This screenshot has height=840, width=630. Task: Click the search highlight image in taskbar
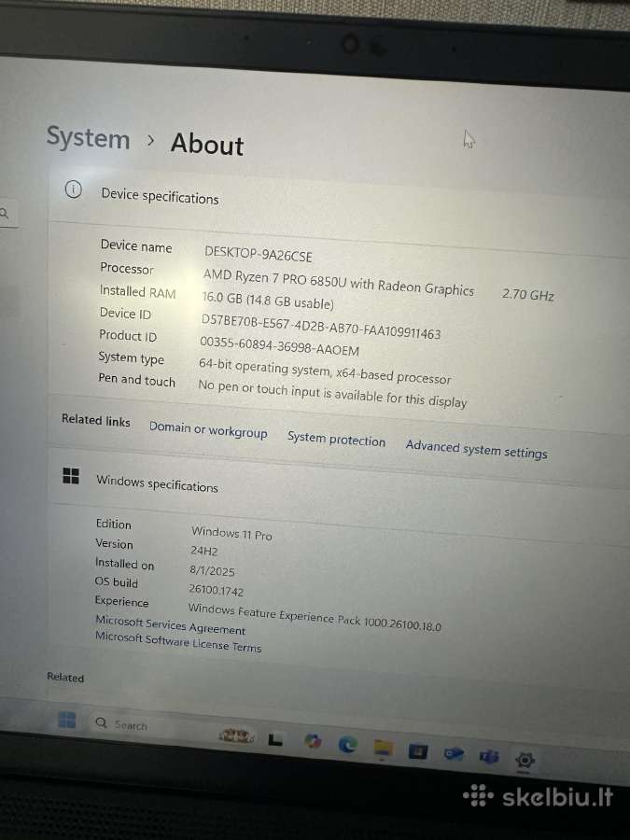pos(236,736)
